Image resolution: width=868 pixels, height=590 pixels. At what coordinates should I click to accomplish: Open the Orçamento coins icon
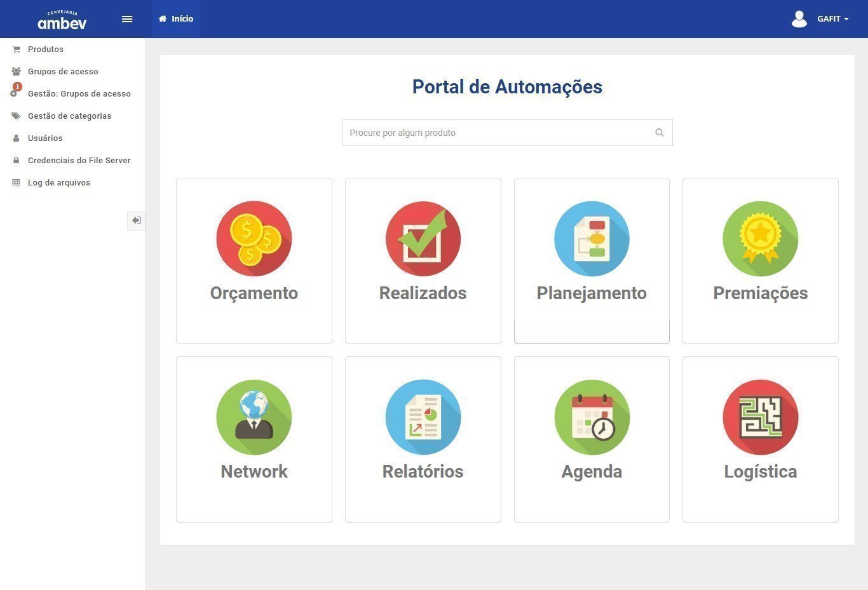[x=254, y=239]
